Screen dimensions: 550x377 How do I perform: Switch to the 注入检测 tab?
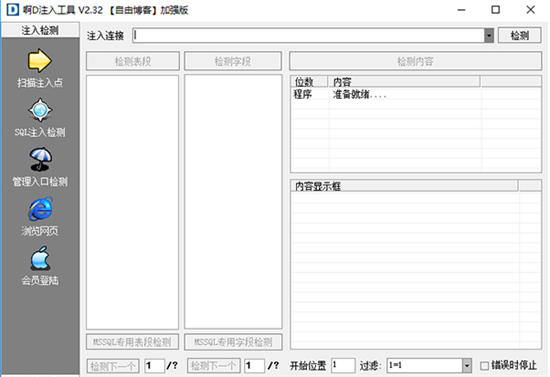point(40,30)
